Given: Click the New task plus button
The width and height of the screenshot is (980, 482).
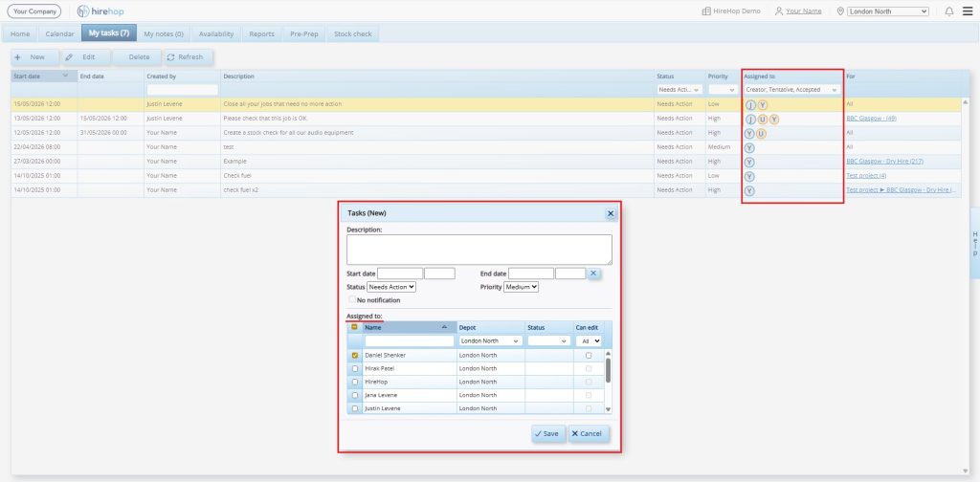Looking at the screenshot, I should click(36, 56).
